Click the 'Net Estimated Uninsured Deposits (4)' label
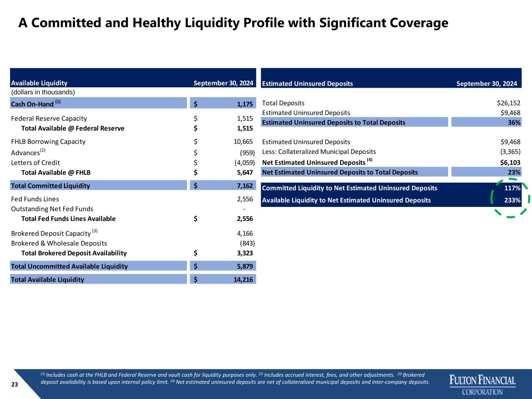The height and width of the screenshot is (399, 532). point(317,162)
